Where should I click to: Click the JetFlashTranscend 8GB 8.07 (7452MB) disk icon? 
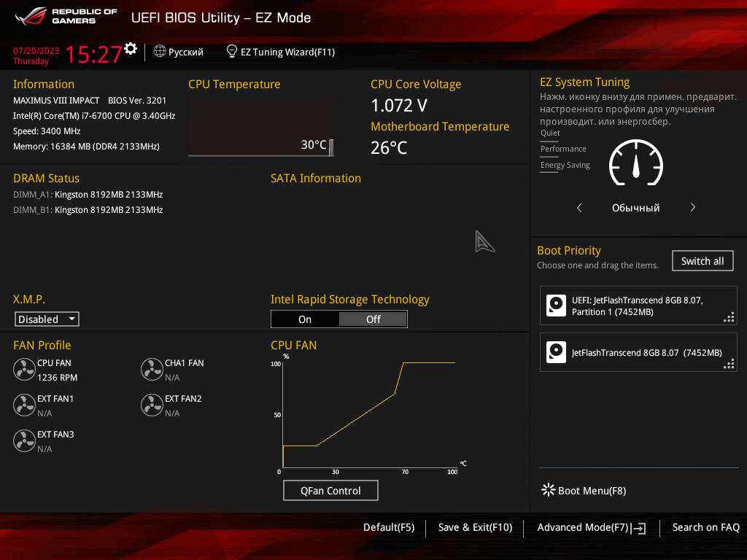[x=556, y=352]
